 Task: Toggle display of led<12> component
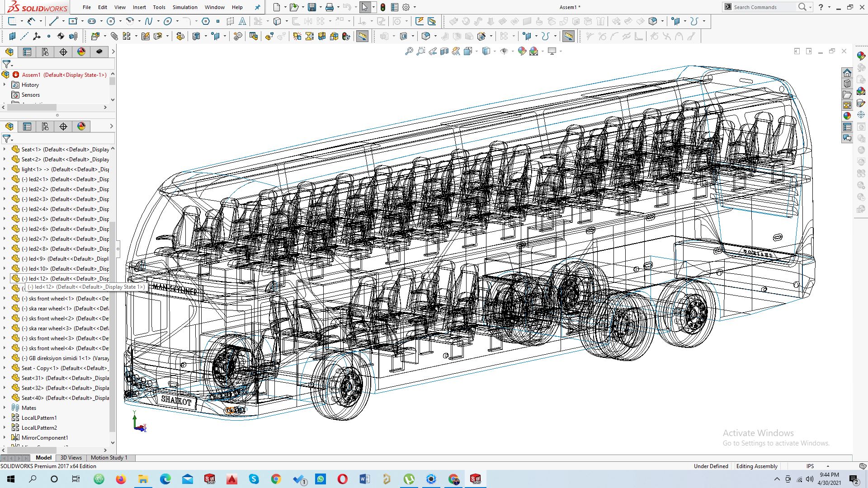click(4, 278)
